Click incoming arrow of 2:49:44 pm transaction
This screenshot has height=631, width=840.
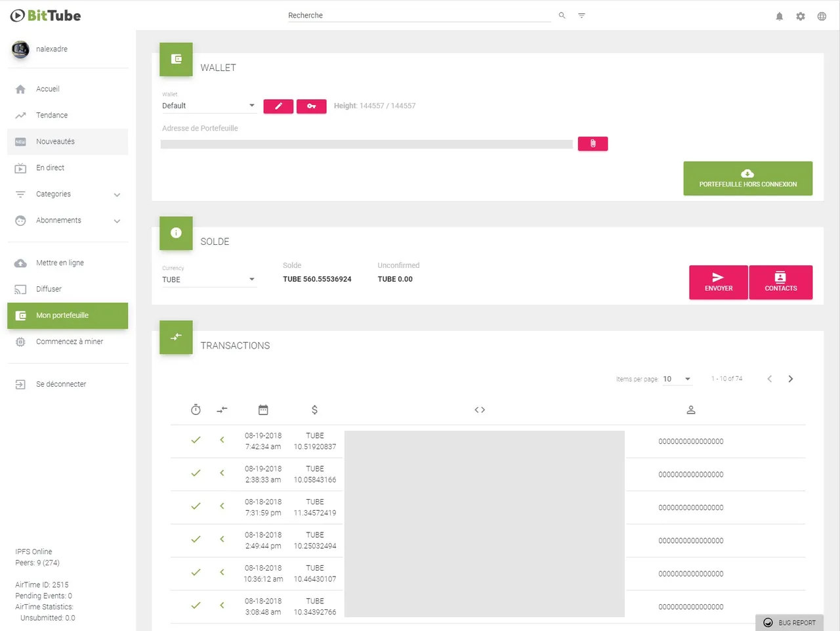tap(222, 539)
